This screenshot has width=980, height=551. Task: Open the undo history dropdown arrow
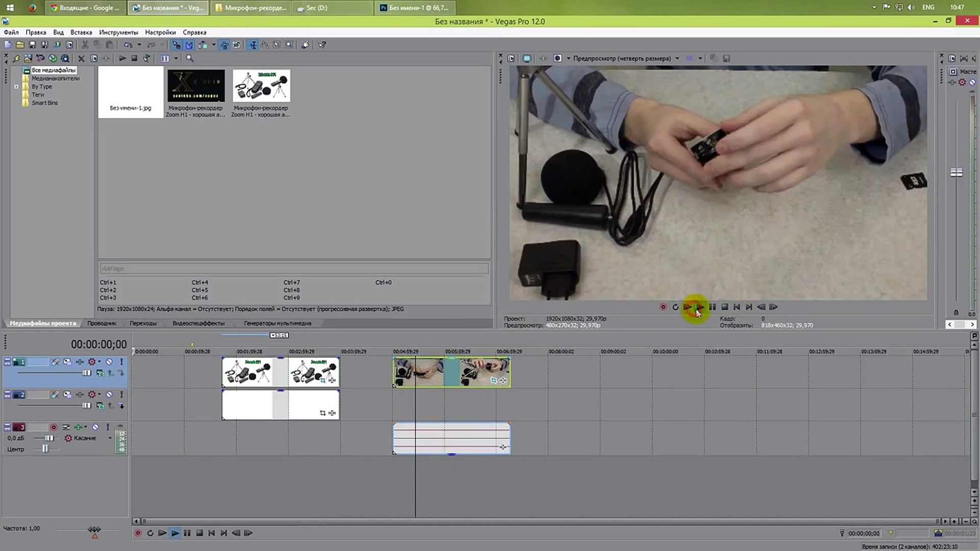point(139,45)
